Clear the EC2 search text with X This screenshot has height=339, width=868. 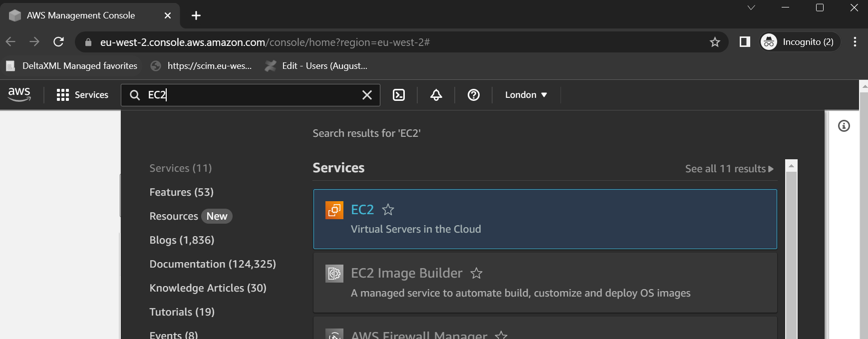tap(367, 95)
